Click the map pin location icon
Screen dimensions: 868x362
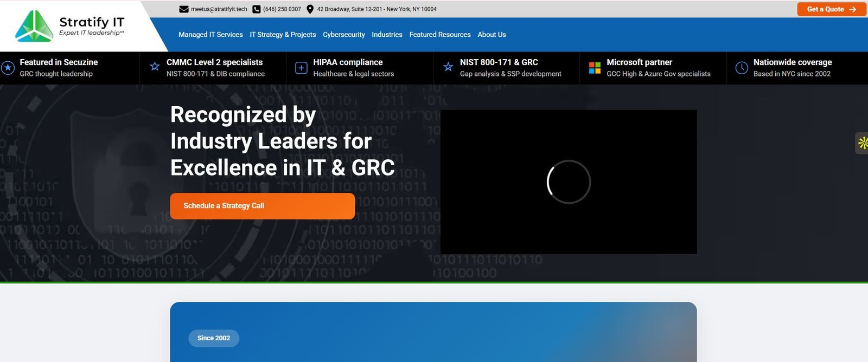coord(310,9)
